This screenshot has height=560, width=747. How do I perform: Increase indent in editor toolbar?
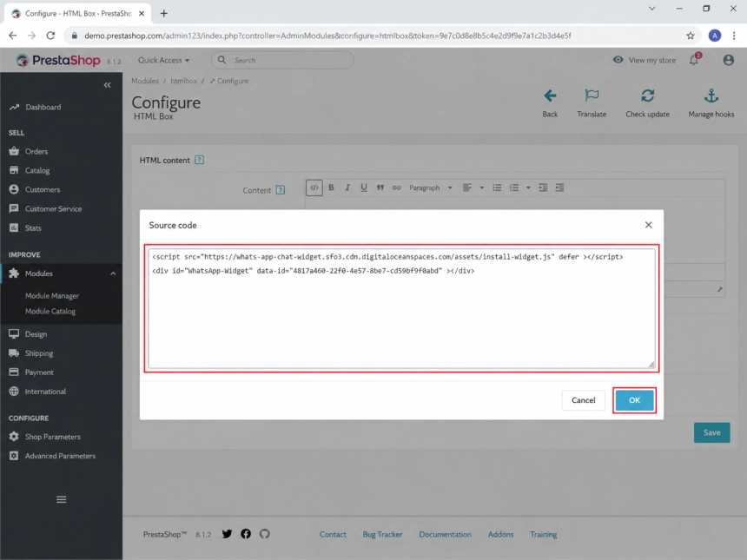click(559, 188)
